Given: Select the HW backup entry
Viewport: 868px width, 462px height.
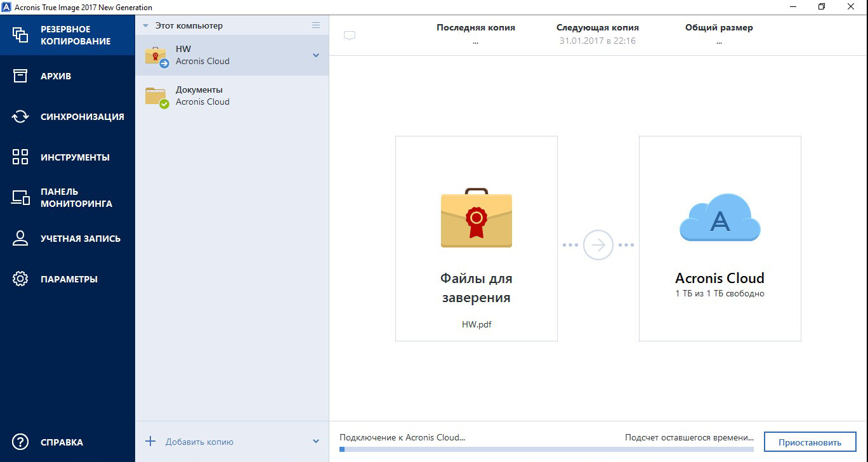Looking at the screenshot, I should pyautogui.click(x=232, y=55).
